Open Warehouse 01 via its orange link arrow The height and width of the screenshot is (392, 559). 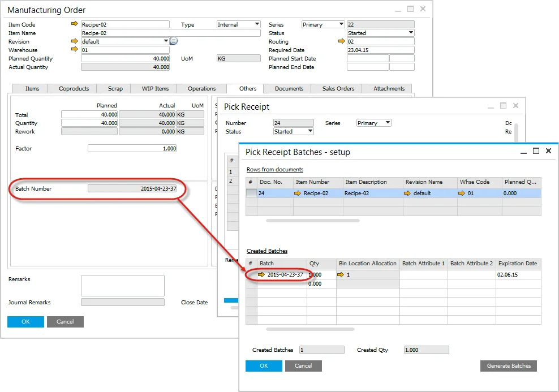click(x=75, y=50)
